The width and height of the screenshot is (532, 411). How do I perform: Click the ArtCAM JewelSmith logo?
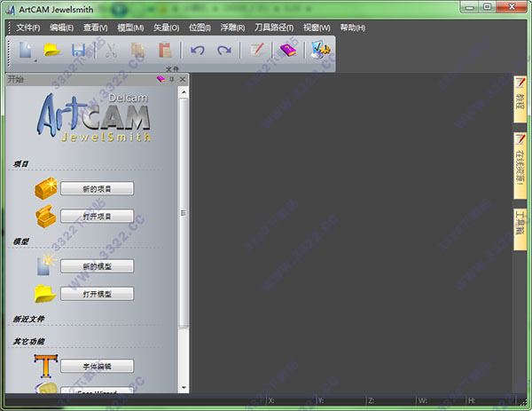click(94, 117)
